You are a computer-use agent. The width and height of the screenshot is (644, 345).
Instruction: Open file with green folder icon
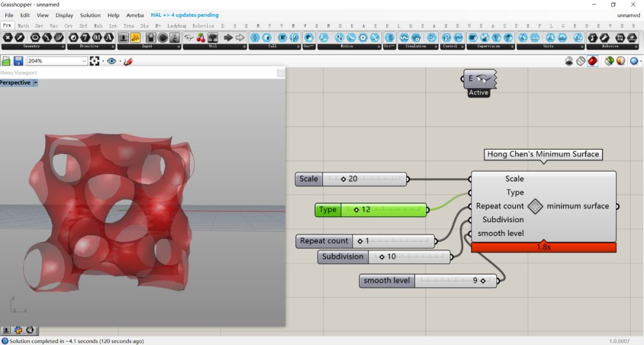(6, 61)
